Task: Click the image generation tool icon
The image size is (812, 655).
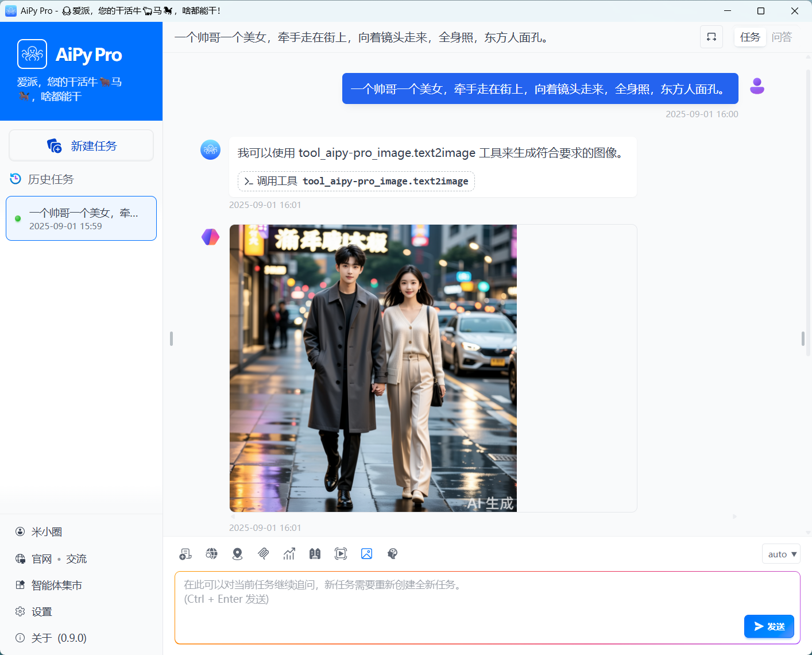Action: coord(366,553)
